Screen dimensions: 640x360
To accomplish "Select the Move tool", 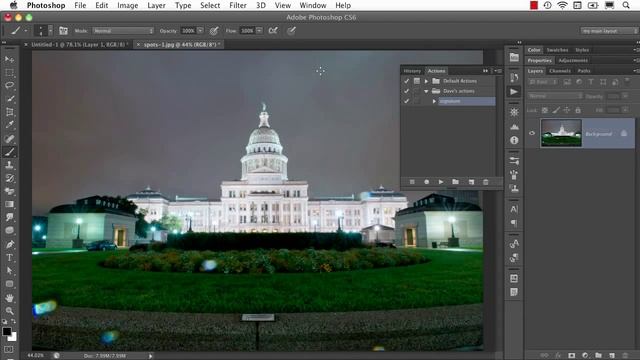I will coord(9,60).
